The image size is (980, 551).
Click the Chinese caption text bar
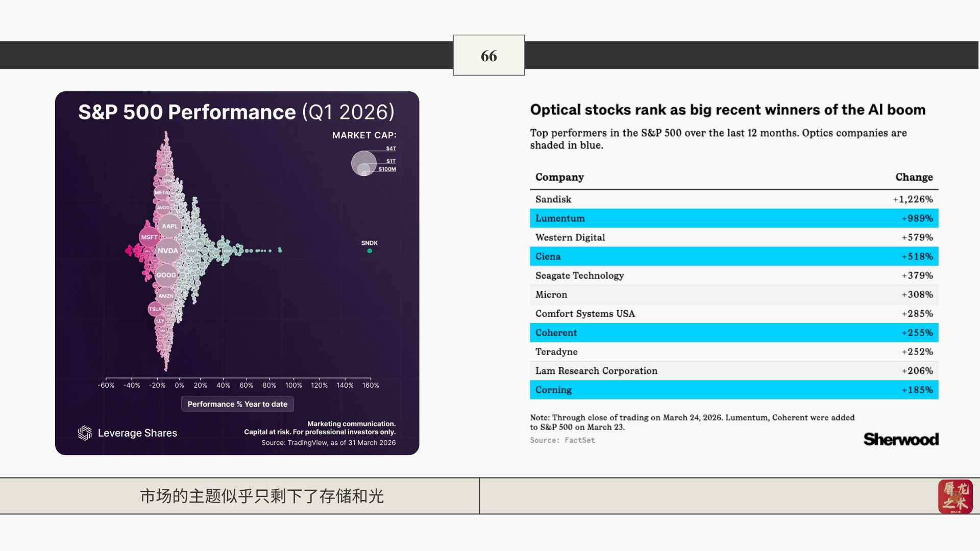click(x=261, y=496)
